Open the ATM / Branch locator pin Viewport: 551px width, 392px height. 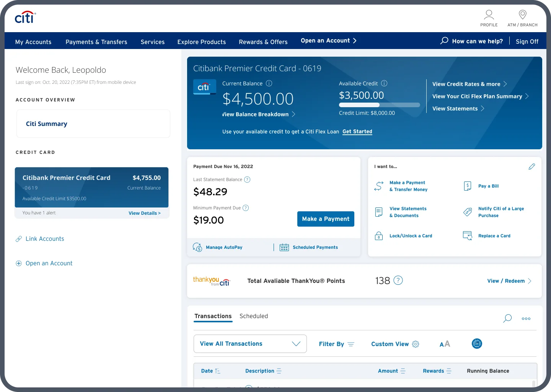tap(523, 15)
